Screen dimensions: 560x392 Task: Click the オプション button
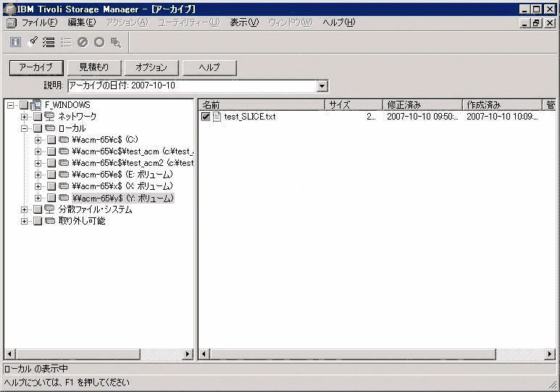coord(151,67)
